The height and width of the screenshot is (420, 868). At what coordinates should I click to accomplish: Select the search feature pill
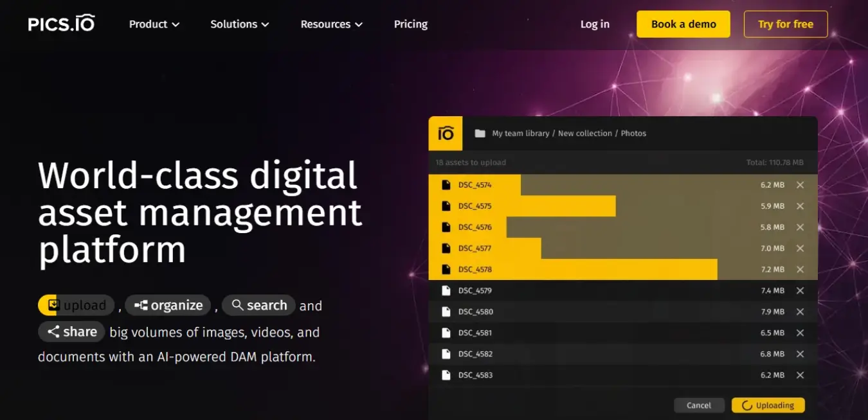click(x=258, y=305)
